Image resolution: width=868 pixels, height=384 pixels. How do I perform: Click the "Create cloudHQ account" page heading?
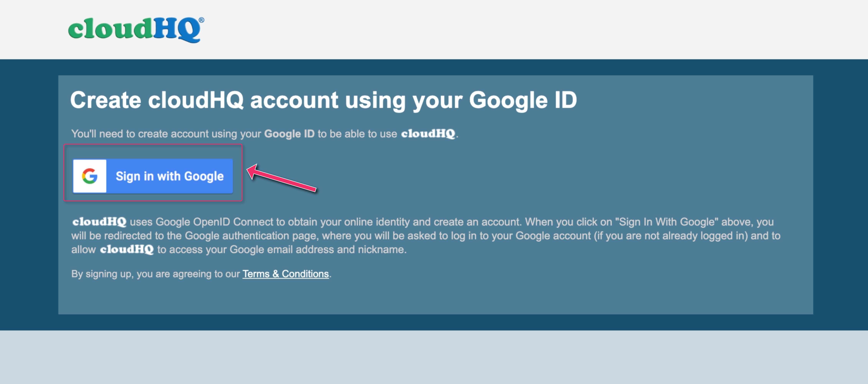click(x=324, y=100)
